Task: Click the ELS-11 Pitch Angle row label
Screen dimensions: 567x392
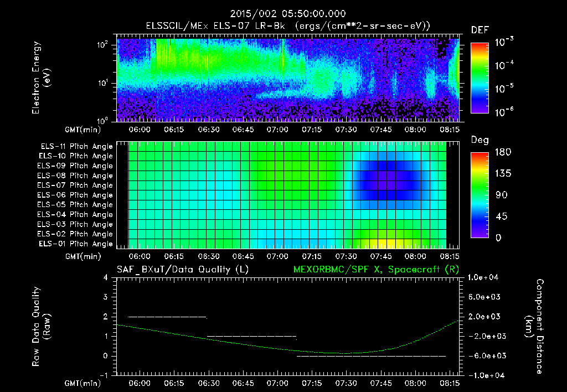Action: [x=76, y=147]
